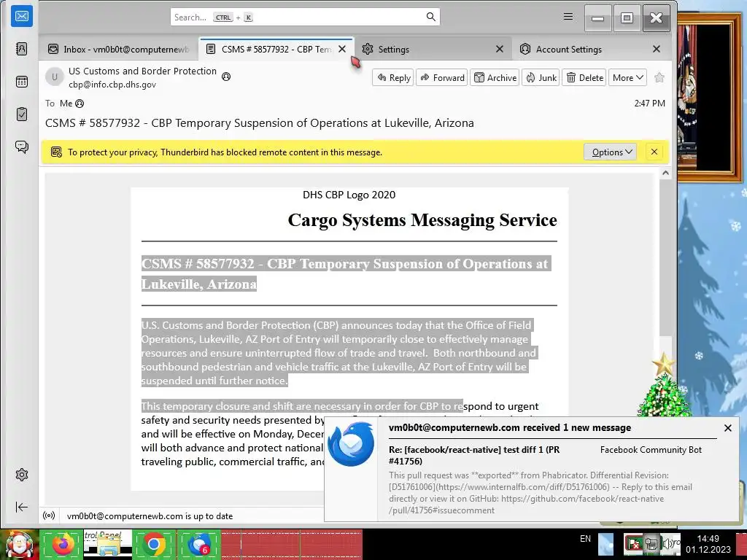747x560 pixels.
Task: Open the Santa start menu button
Action: click(19, 544)
